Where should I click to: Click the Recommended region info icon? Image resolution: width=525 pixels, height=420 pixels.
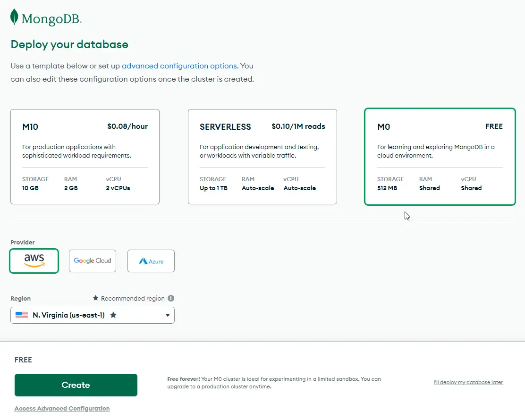pyautogui.click(x=171, y=298)
